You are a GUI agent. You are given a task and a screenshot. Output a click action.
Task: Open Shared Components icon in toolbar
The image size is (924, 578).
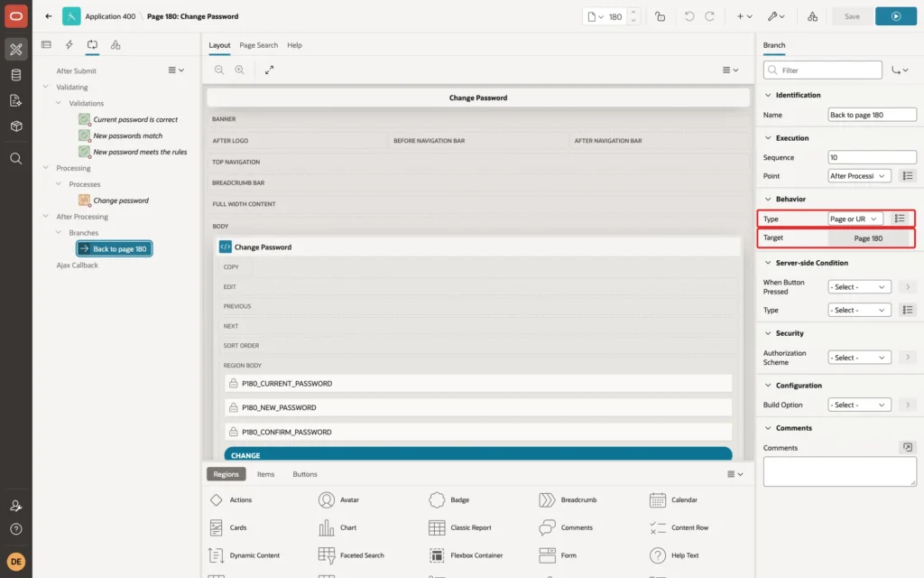coord(813,16)
